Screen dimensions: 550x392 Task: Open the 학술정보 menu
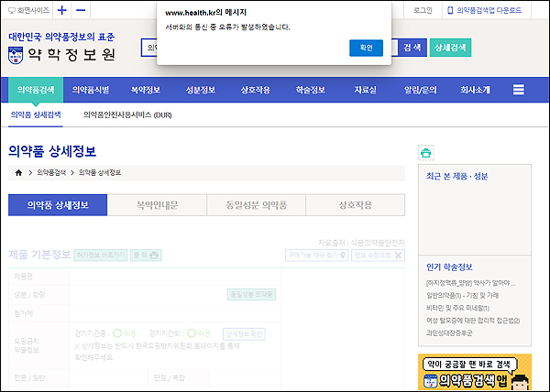tap(311, 90)
